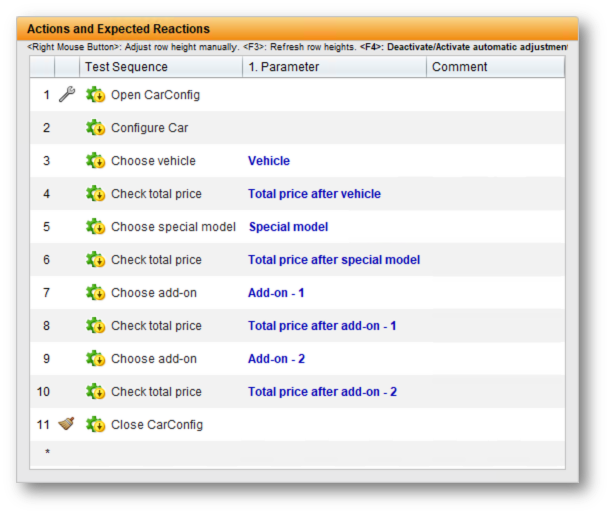Select the Check total price step in row 6

156,260
